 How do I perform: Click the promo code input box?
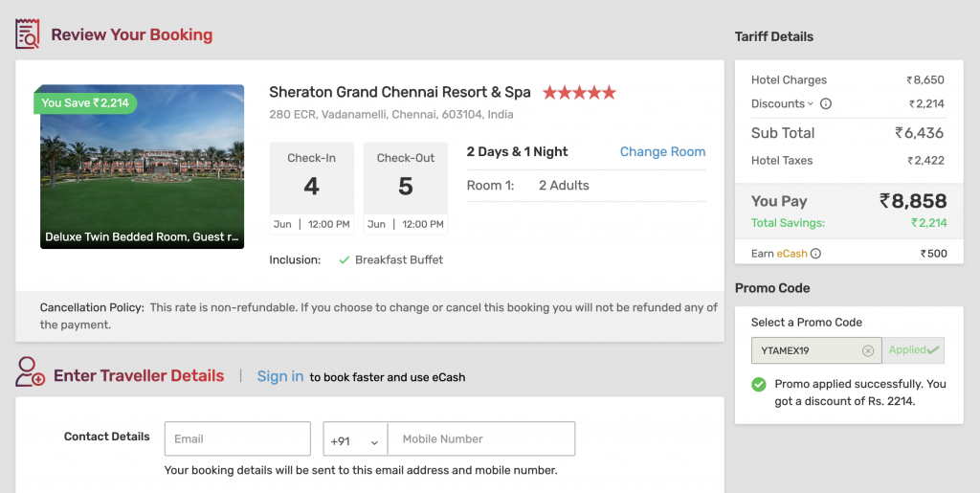click(816, 350)
